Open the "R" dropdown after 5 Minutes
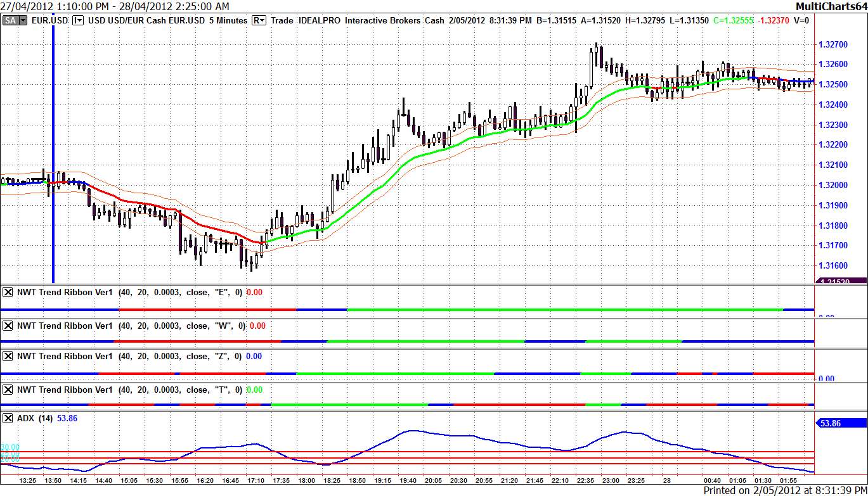This screenshot has height=496, width=868. (259, 20)
